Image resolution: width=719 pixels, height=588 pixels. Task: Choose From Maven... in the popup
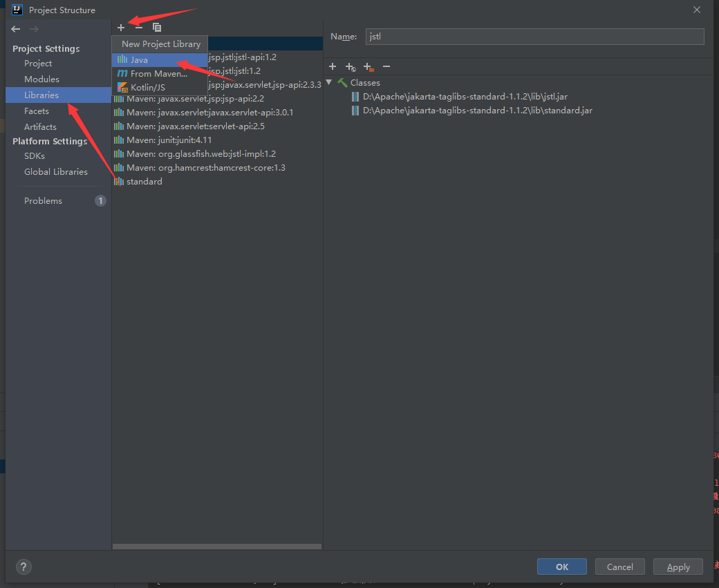(160, 74)
